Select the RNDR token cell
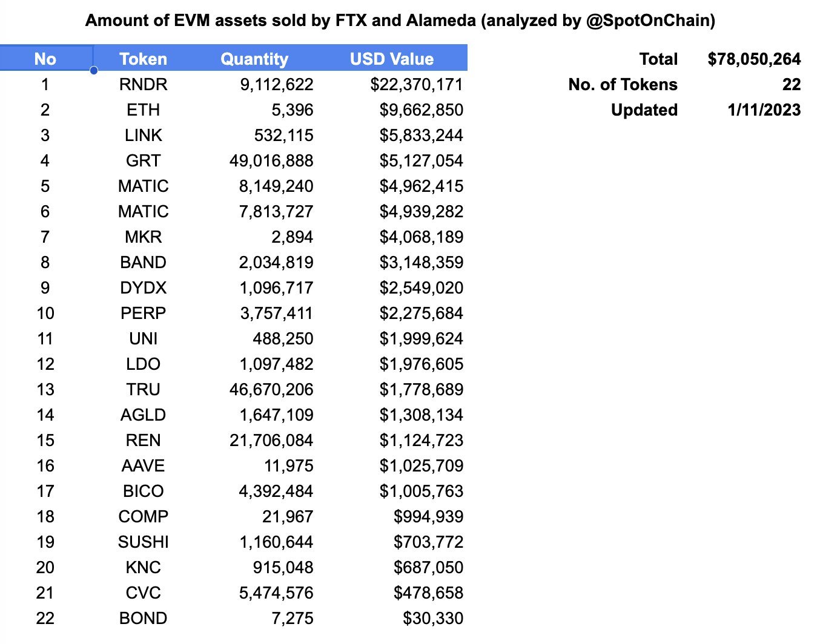The image size is (820, 644). (x=143, y=84)
